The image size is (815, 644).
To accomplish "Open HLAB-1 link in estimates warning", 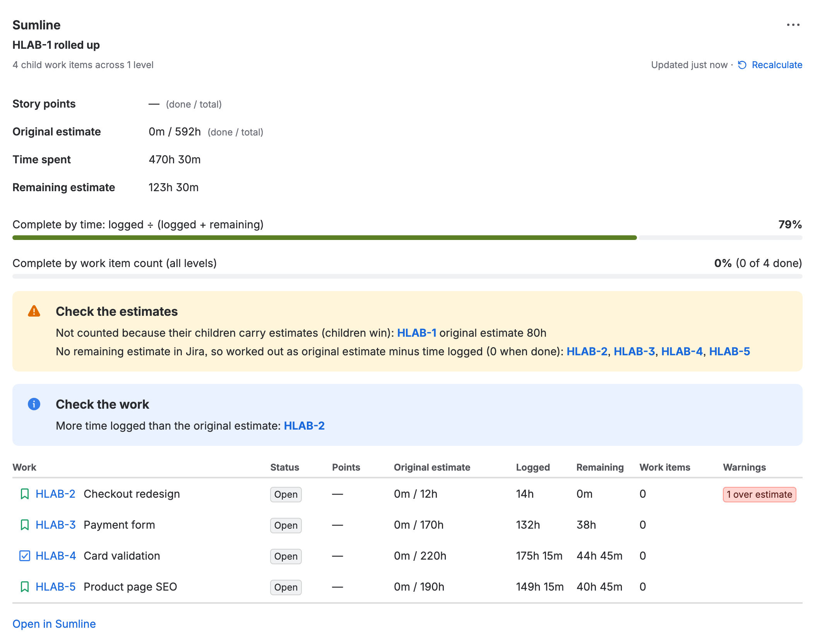I will pyautogui.click(x=416, y=333).
